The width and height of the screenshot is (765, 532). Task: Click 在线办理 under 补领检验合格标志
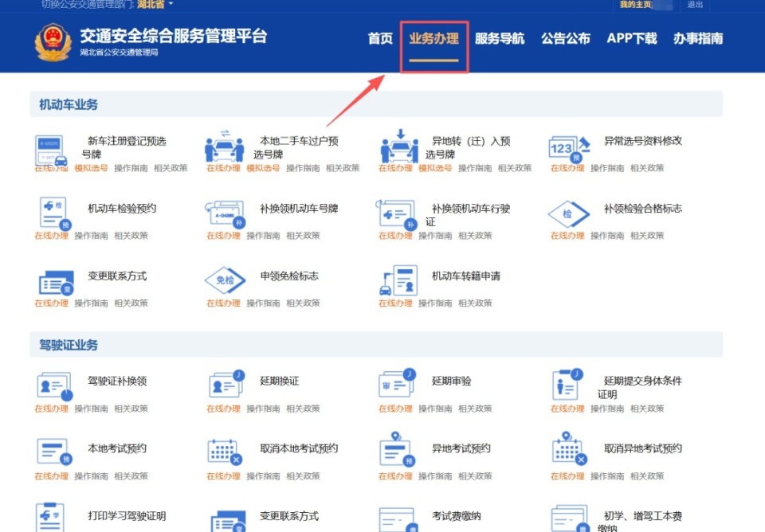(567, 236)
